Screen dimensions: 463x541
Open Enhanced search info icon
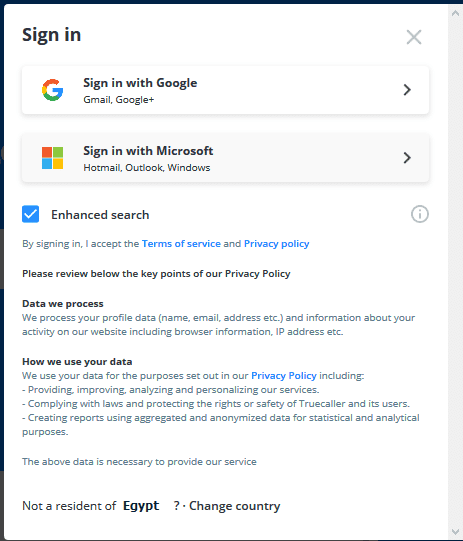tap(420, 214)
